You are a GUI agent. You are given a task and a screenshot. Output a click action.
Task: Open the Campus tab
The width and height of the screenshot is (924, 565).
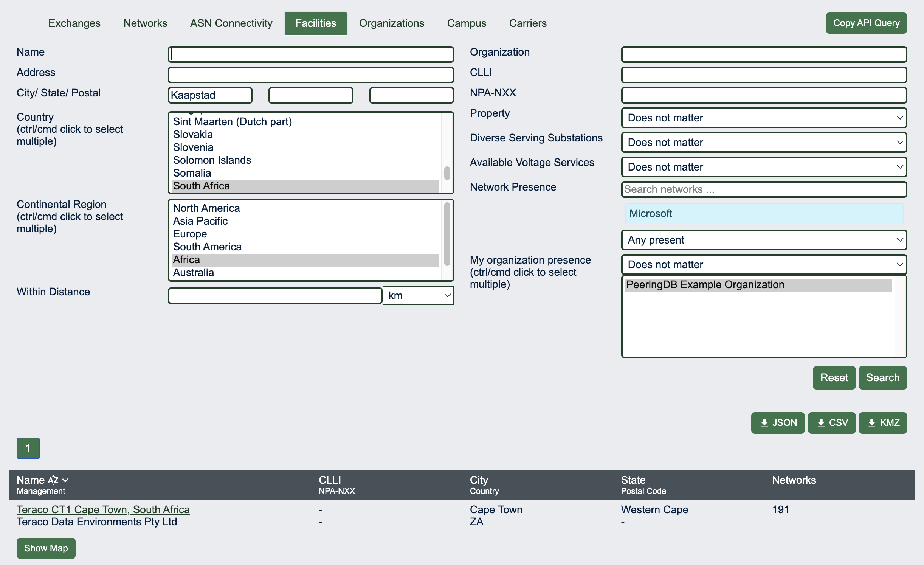point(467,23)
